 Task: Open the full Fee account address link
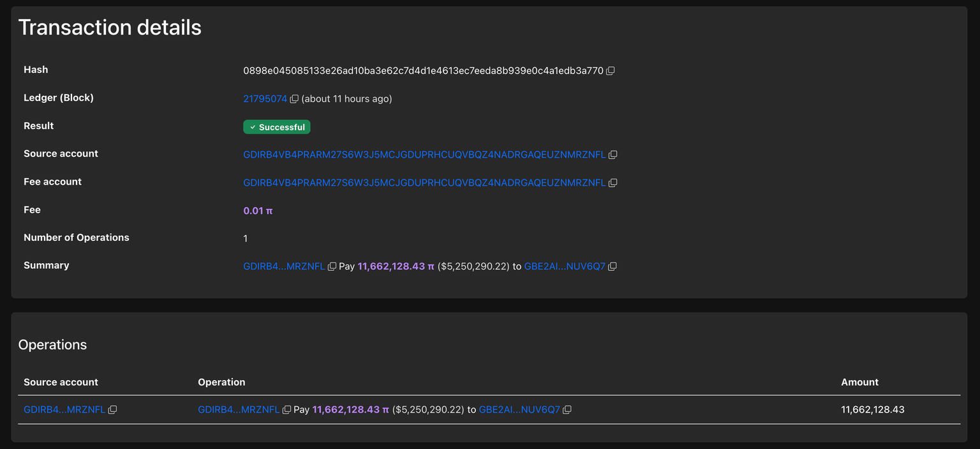pos(424,183)
